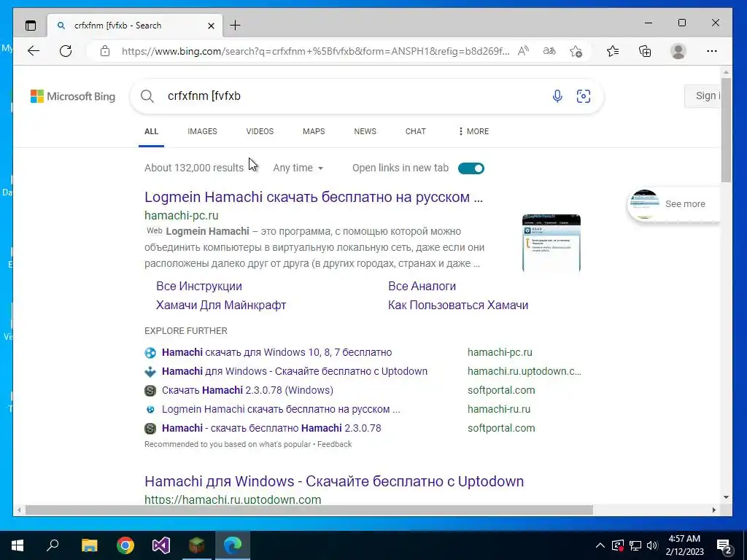
Task: Open the translate page icon
Action: pos(549,51)
